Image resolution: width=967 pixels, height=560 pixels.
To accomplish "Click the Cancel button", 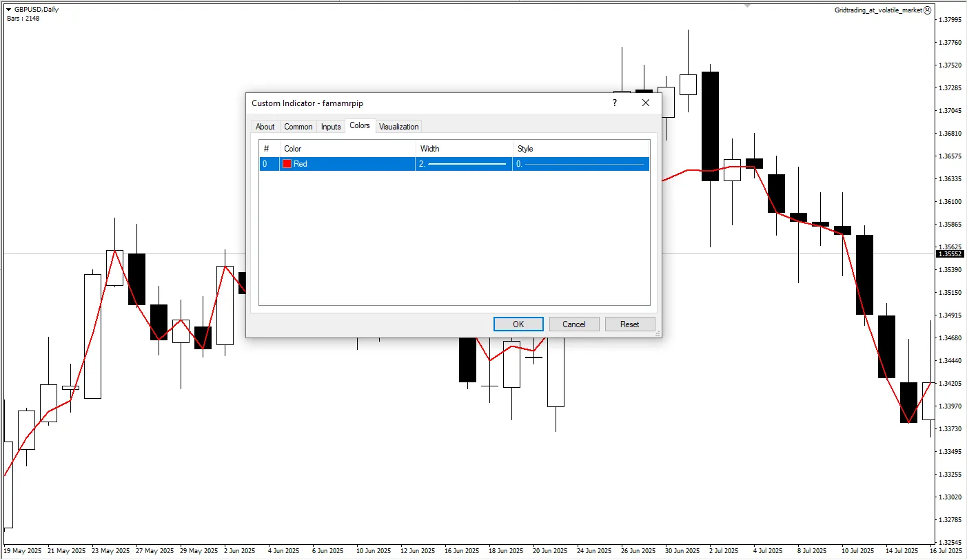I will pyautogui.click(x=573, y=324).
